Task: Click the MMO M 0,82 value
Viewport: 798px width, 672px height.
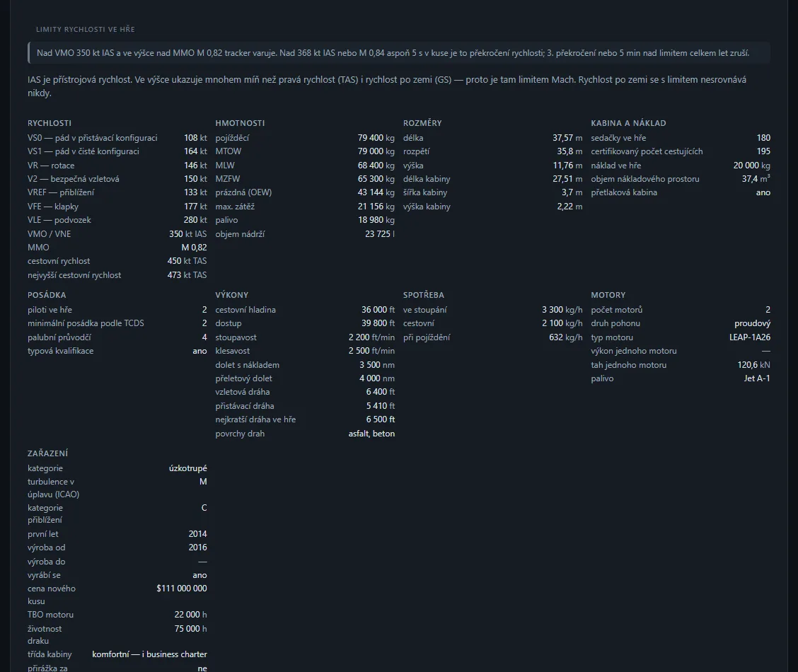Action: [x=194, y=248]
